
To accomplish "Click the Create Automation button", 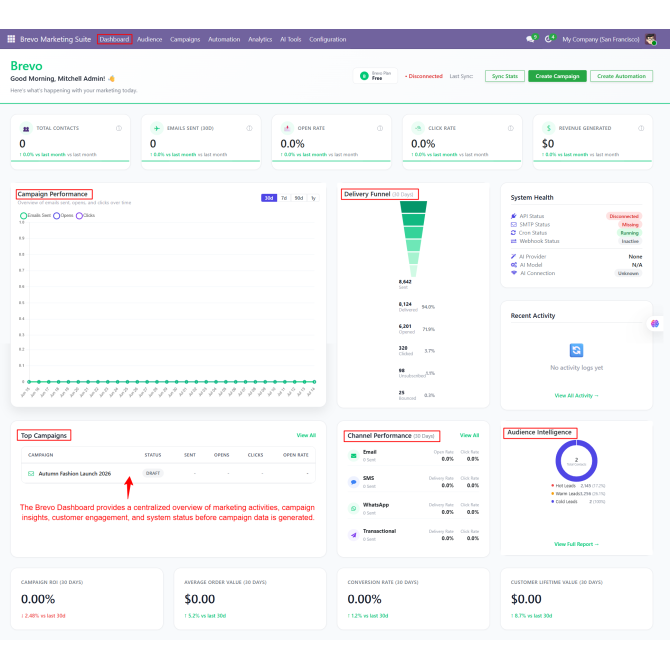I will (621, 76).
